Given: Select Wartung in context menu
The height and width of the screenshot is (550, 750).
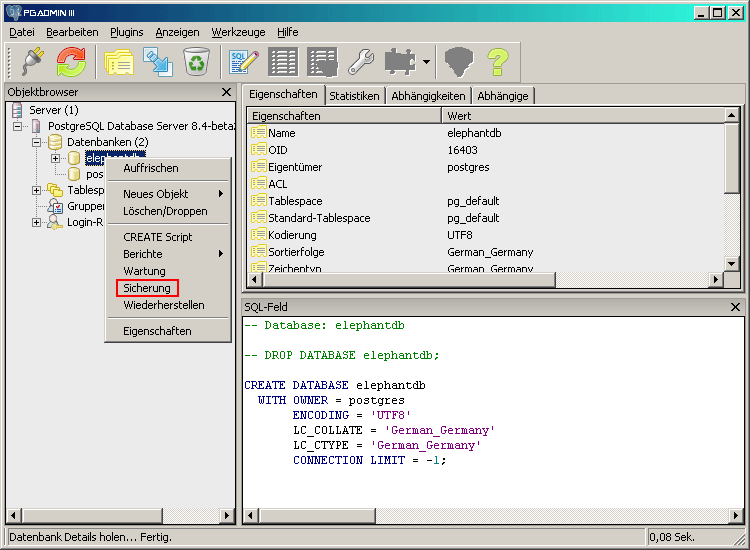Looking at the screenshot, I should pyautogui.click(x=167, y=271).
